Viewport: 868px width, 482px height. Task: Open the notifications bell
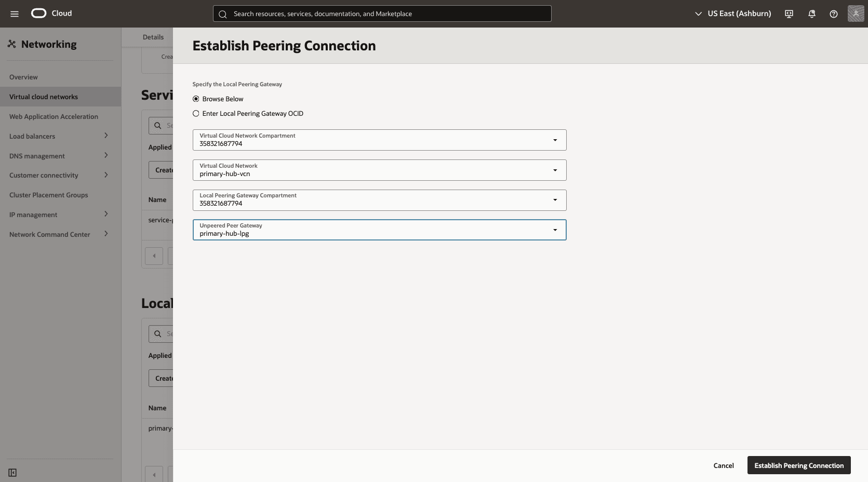(811, 14)
